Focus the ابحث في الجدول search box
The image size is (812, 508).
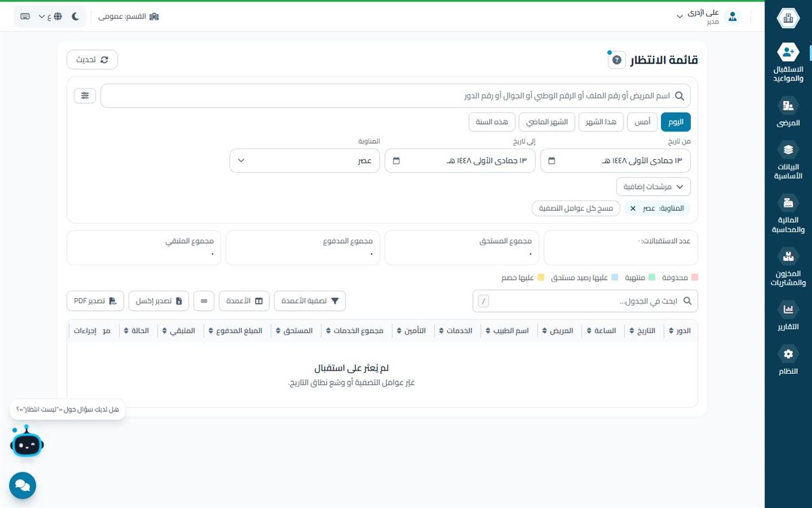point(585,301)
